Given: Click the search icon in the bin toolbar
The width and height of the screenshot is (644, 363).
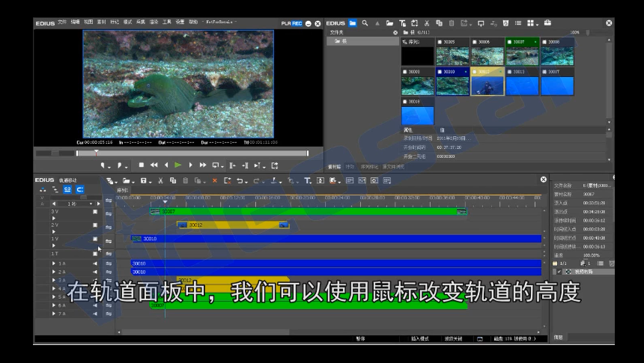Looking at the screenshot, I should pos(365,23).
